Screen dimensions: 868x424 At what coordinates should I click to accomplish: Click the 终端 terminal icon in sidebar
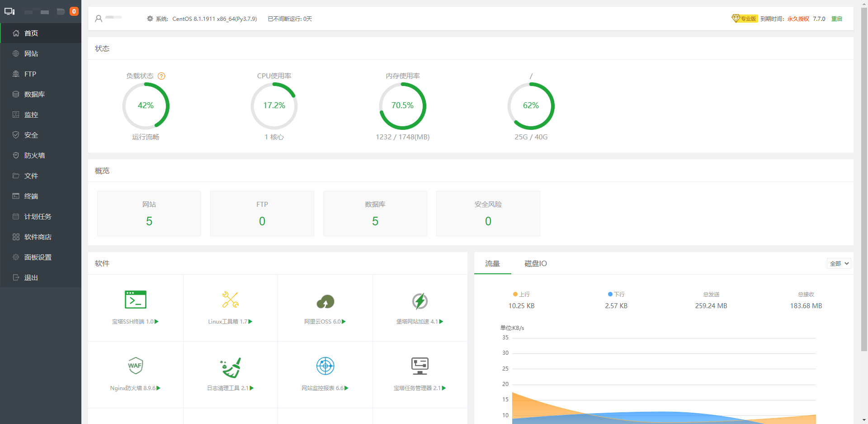pyautogui.click(x=16, y=196)
